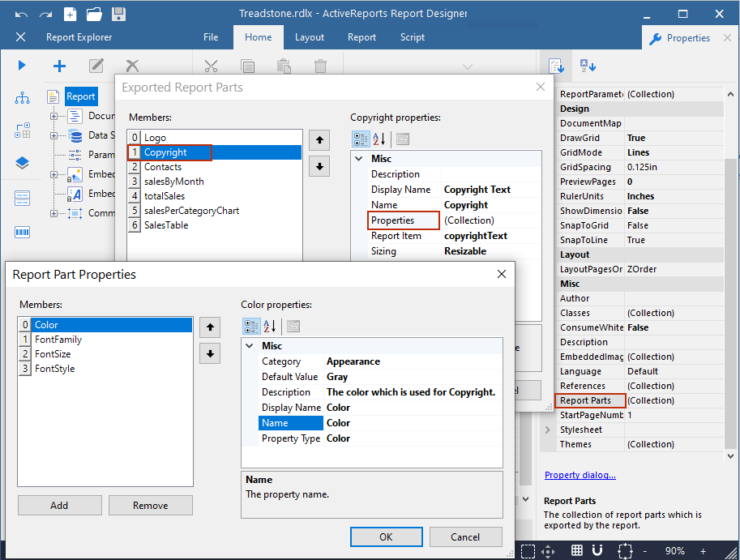Select FontStyle in the Members list
Screen dimensions: 740x560
105,369
